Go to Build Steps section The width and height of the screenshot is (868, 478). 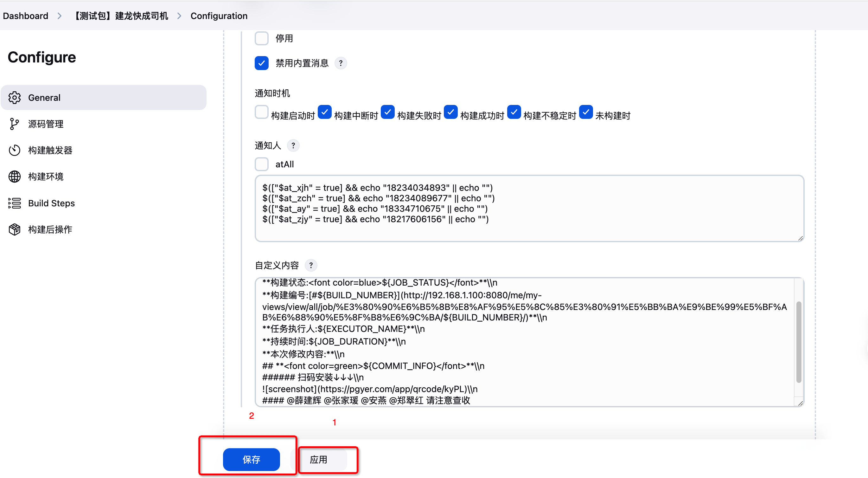coord(104,203)
